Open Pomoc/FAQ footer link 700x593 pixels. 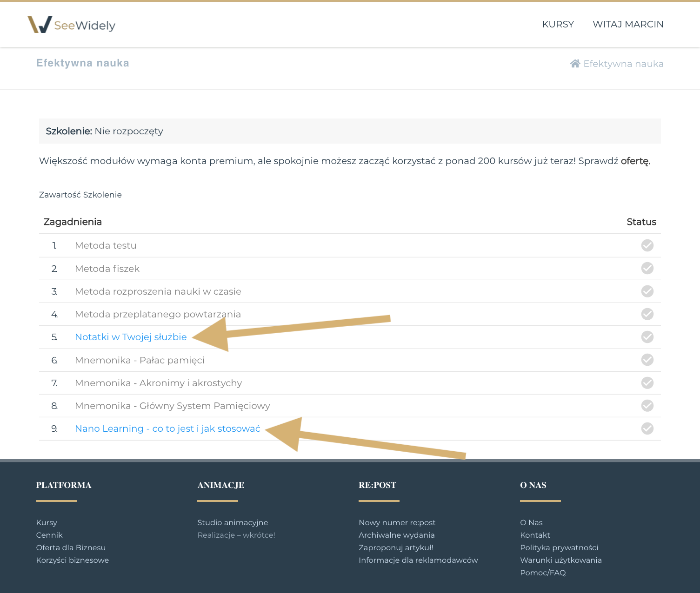coord(542,573)
